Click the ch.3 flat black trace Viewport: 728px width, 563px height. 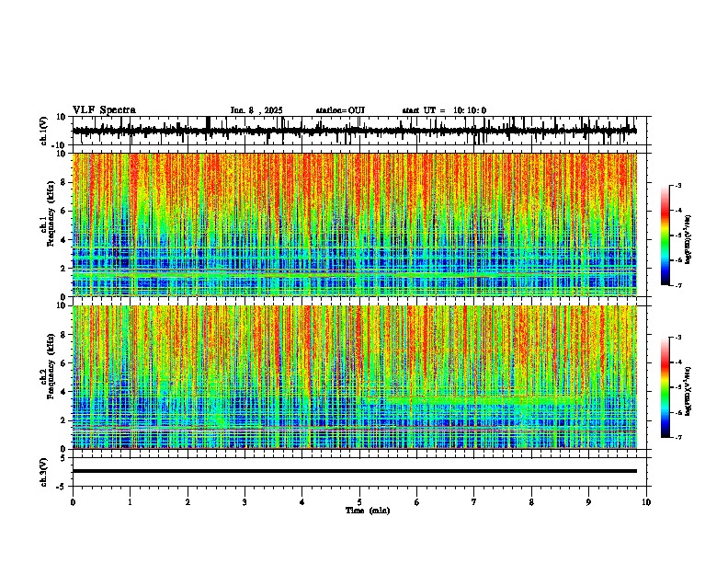click(355, 471)
